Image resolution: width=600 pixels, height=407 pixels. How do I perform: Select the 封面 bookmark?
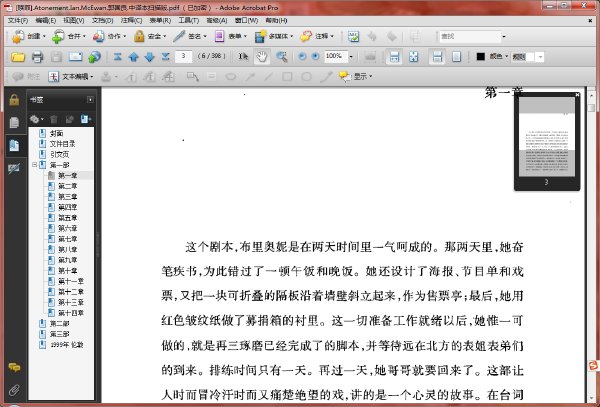[56, 133]
